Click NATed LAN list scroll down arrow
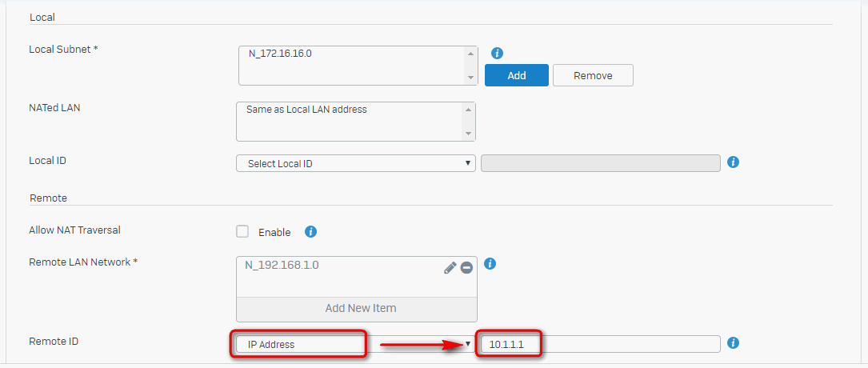The image size is (868, 368). [x=468, y=134]
